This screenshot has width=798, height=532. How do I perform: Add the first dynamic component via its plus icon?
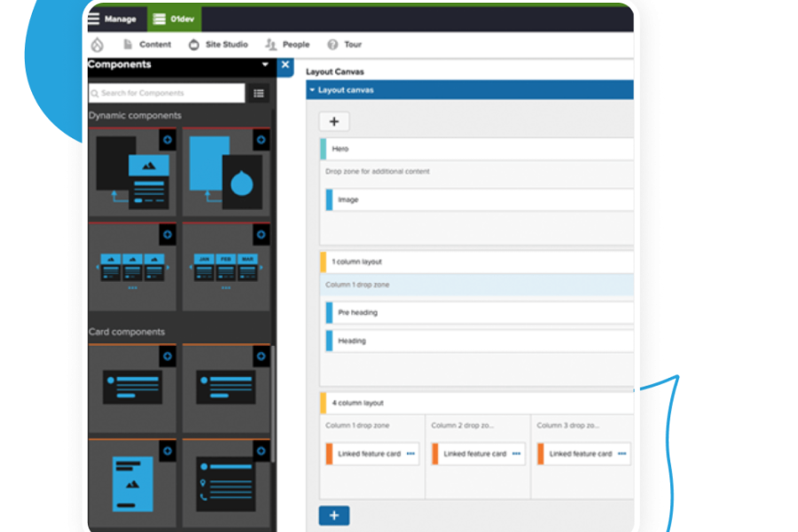click(168, 139)
